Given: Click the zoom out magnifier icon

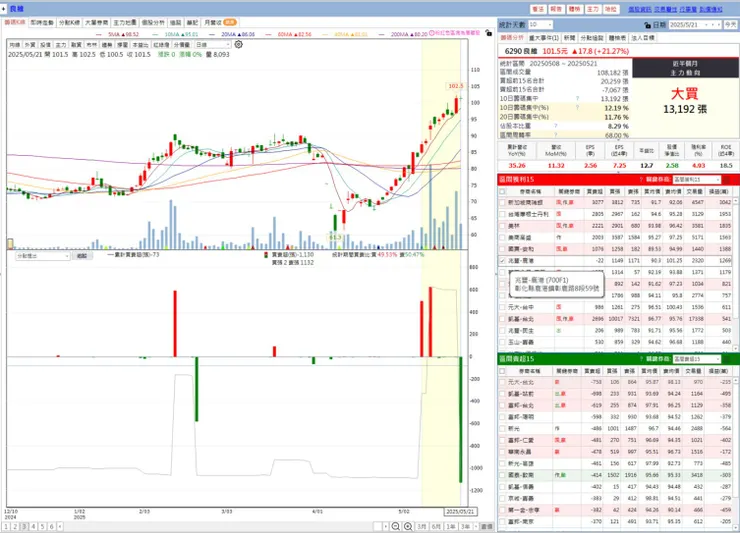Looking at the screenshot, I should pos(396,526).
